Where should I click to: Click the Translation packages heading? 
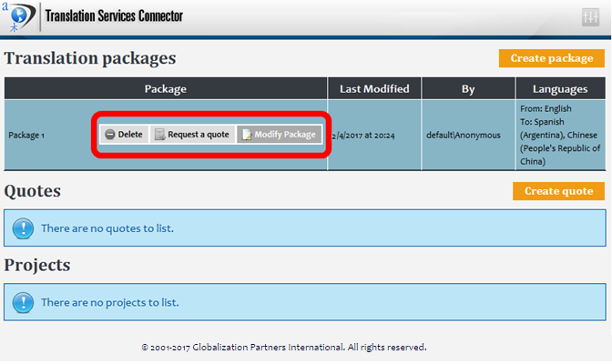(x=90, y=58)
